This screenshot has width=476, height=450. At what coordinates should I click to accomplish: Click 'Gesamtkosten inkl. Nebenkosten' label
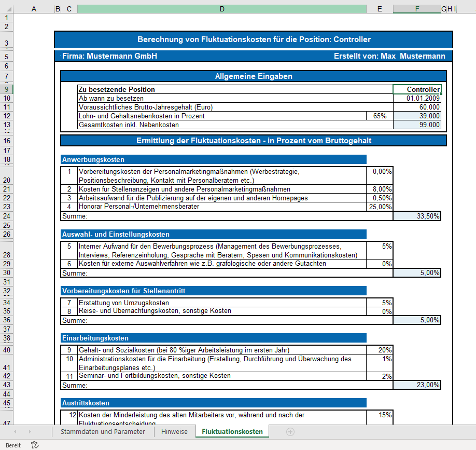(x=129, y=125)
